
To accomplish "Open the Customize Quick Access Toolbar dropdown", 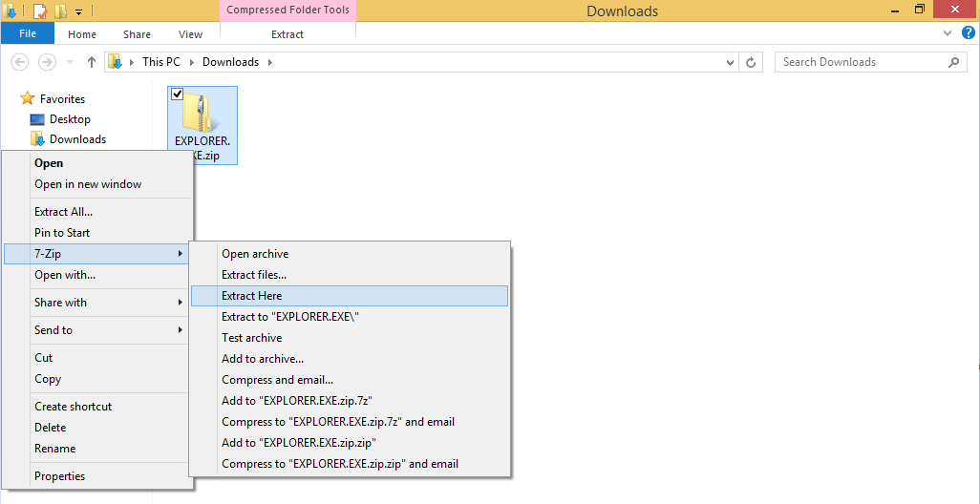I will coord(78,11).
